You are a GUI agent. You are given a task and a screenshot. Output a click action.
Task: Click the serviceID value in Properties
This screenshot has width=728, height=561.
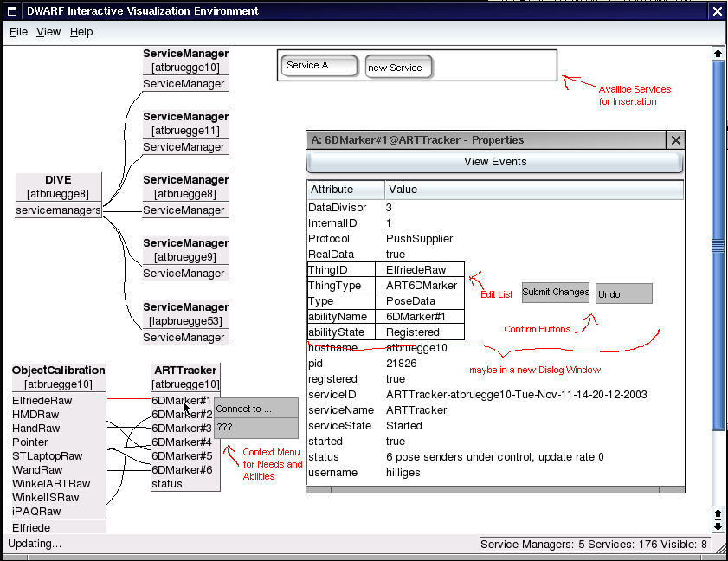click(516, 395)
